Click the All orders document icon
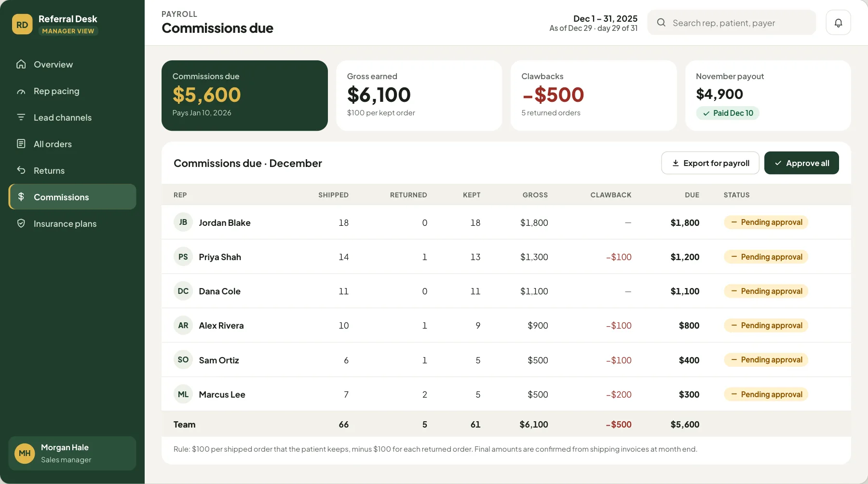Image resolution: width=868 pixels, height=484 pixels. pos(21,144)
